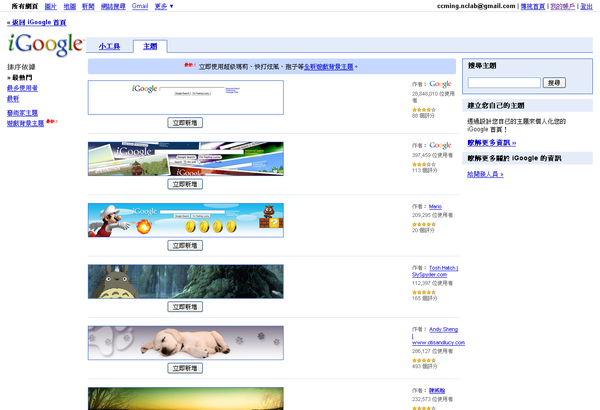600x410 pixels.
Task: Click the star rating of the Mario theme
Action: 424,224
